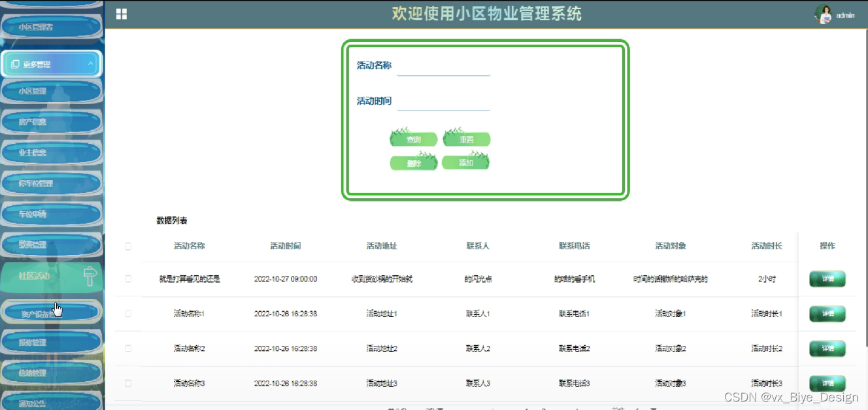Click the title 欢迎使用小区物业管理系统
The width and height of the screenshot is (868, 410).
[x=486, y=13]
